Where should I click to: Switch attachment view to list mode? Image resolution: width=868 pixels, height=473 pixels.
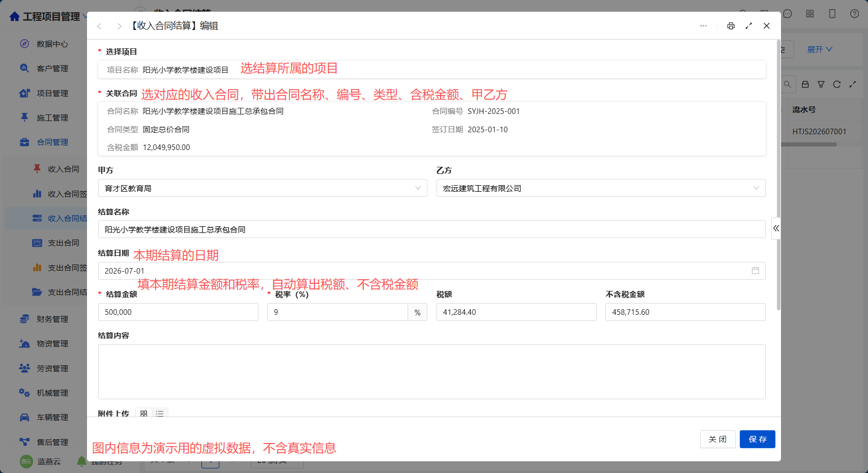click(x=160, y=413)
